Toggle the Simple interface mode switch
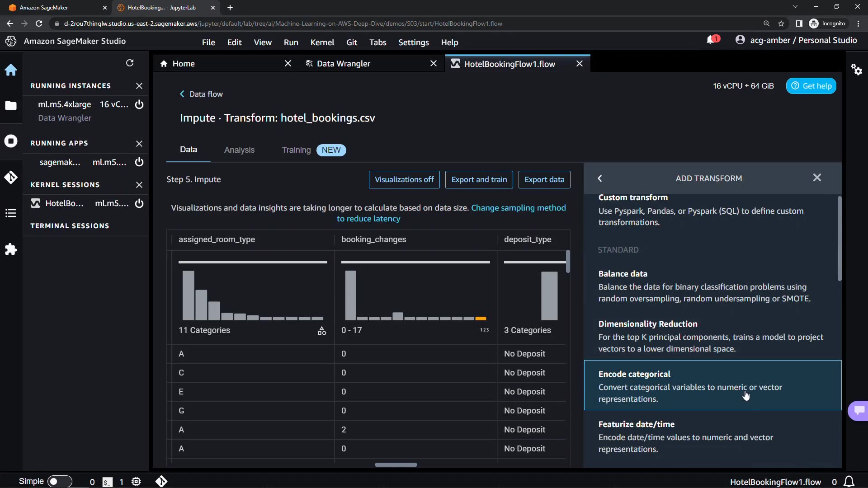 [60, 481]
